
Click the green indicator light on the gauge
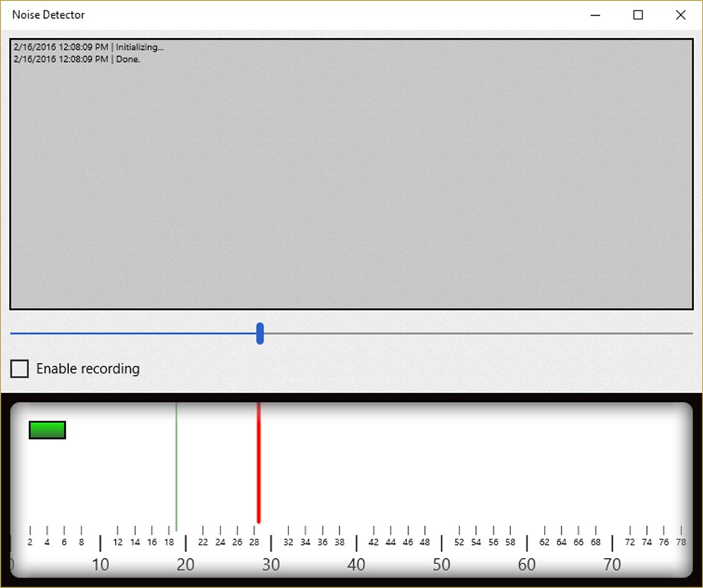pyautogui.click(x=46, y=430)
